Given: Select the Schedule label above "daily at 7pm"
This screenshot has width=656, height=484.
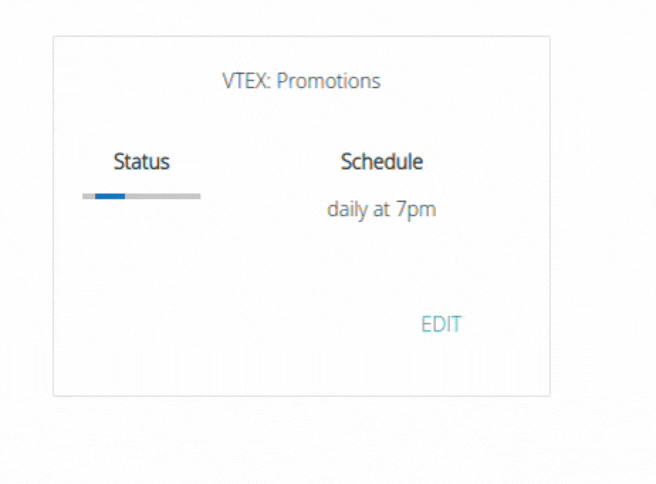Looking at the screenshot, I should (381, 161).
